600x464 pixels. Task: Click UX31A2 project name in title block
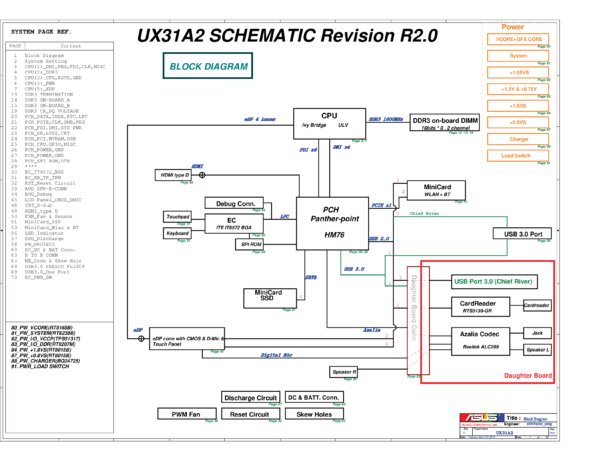tap(504, 433)
